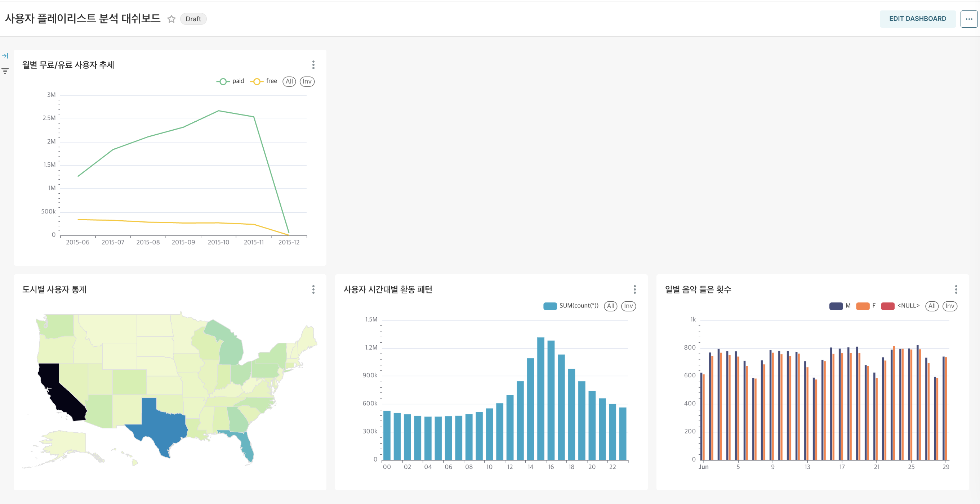The height and width of the screenshot is (504, 980).
Task: Toggle the <NULL> legend item
Action: pyautogui.click(x=900, y=306)
